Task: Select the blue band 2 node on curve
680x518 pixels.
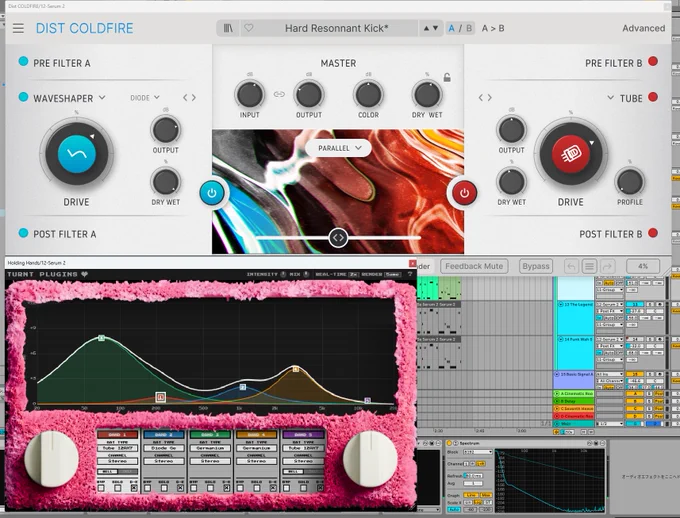Action: point(243,387)
